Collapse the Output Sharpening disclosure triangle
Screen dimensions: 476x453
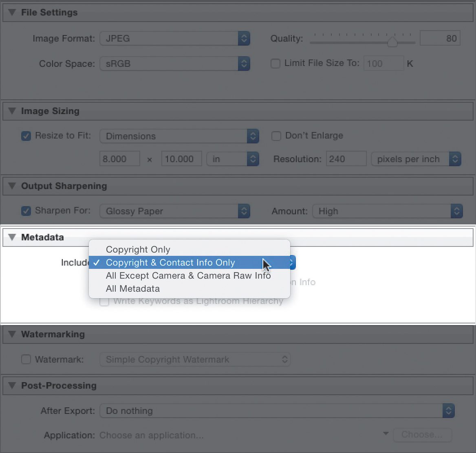pos(12,186)
